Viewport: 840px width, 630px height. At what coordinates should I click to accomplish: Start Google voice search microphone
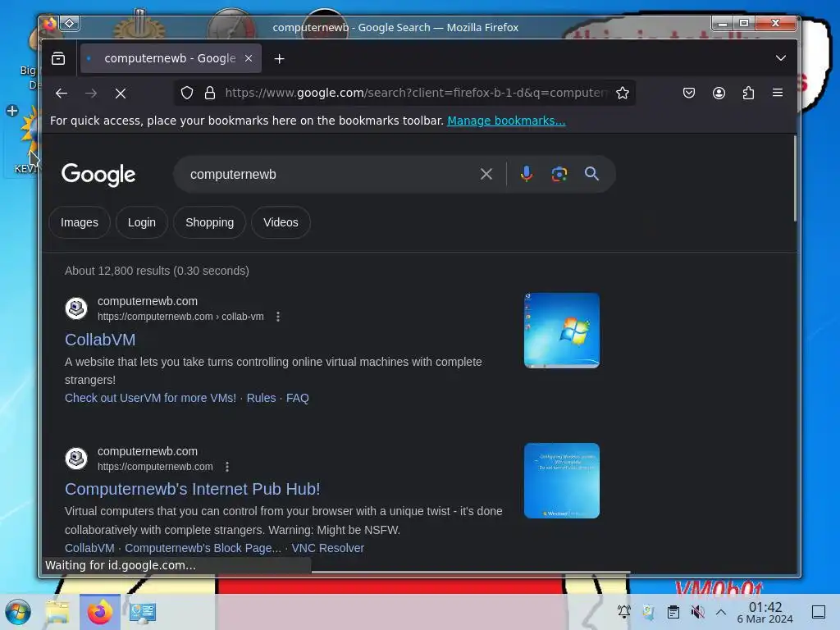point(527,174)
